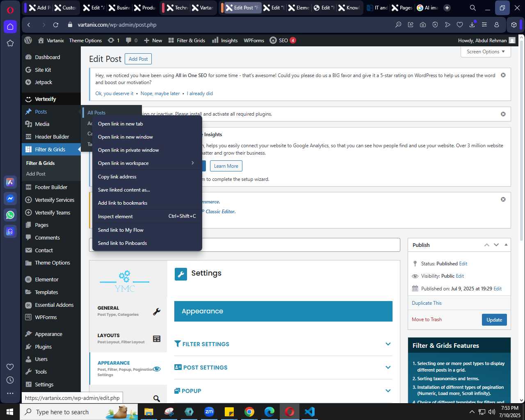Open Plugins in admin sidebar
The height and width of the screenshot is (420, 525).
click(43, 347)
